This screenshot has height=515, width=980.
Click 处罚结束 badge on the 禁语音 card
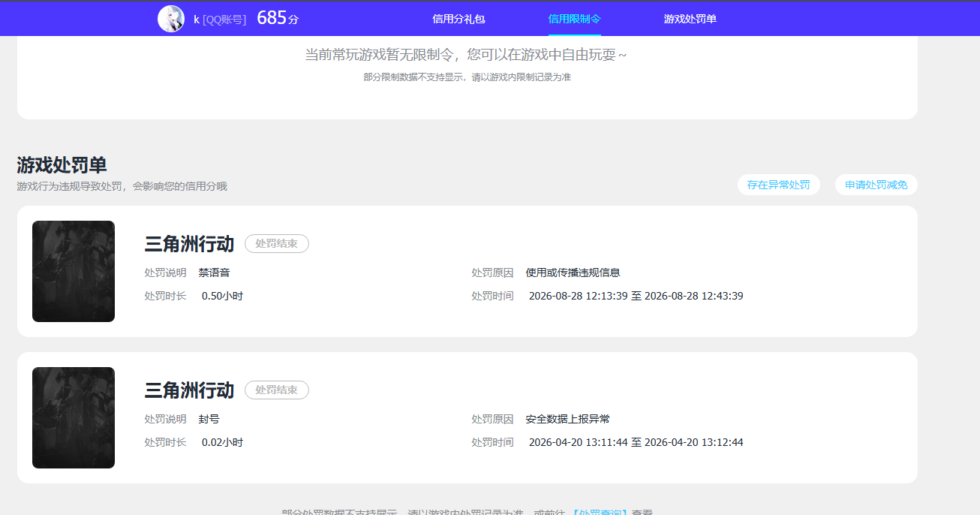[277, 244]
